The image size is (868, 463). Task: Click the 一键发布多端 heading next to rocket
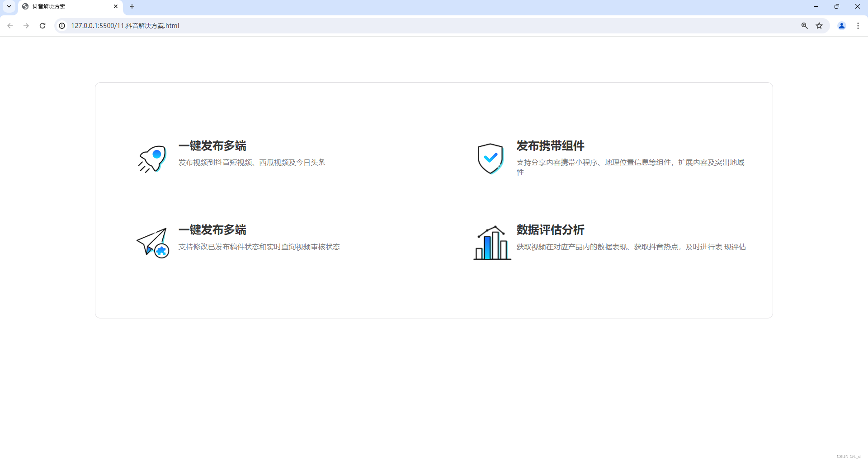[x=212, y=146]
